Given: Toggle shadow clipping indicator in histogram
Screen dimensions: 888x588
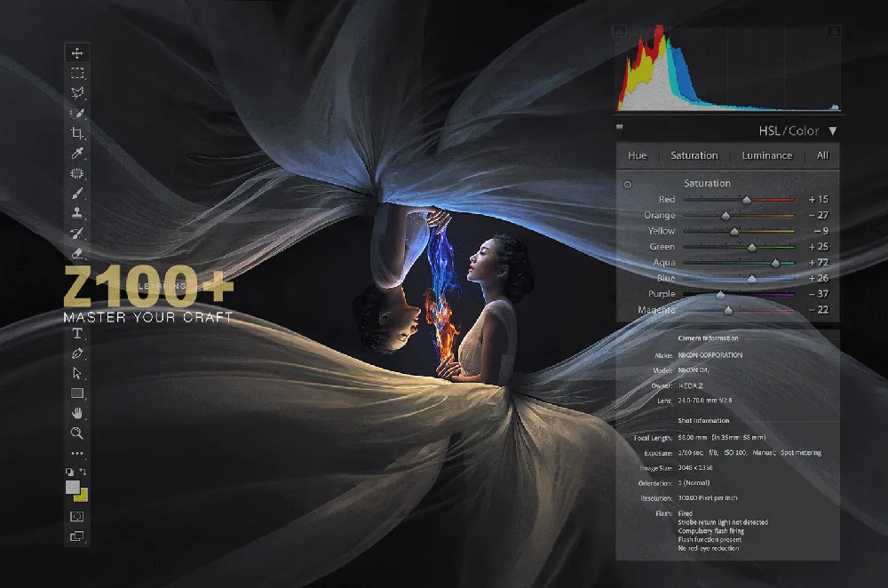Looking at the screenshot, I should (621, 32).
